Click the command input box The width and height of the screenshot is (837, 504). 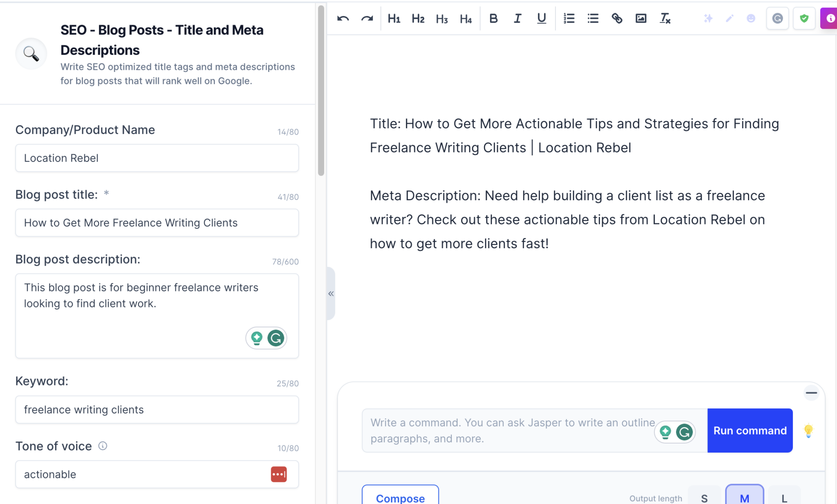(x=535, y=430)
